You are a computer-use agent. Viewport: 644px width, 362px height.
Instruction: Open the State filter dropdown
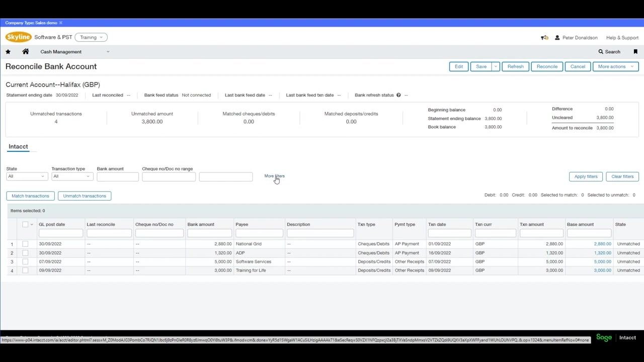point(27,176)
